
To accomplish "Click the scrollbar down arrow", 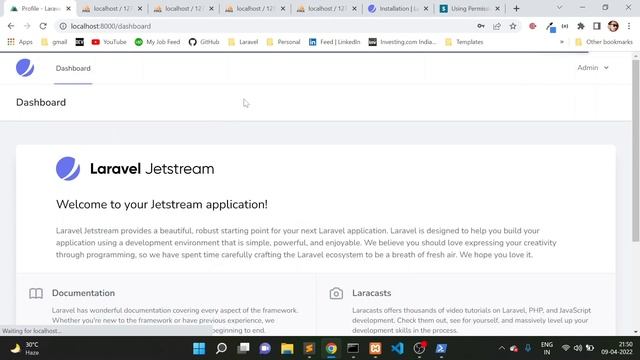I will 636,332.
